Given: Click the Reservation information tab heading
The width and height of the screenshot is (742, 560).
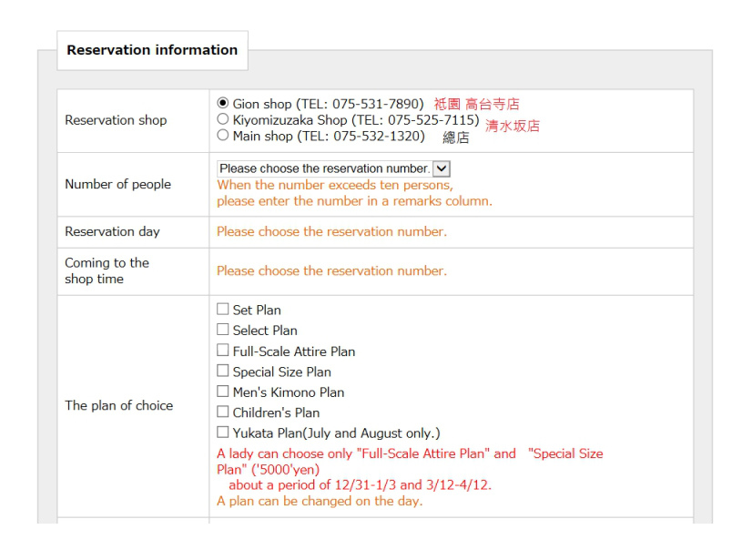Looking at the screenshot, I should [x=152, y=50].
